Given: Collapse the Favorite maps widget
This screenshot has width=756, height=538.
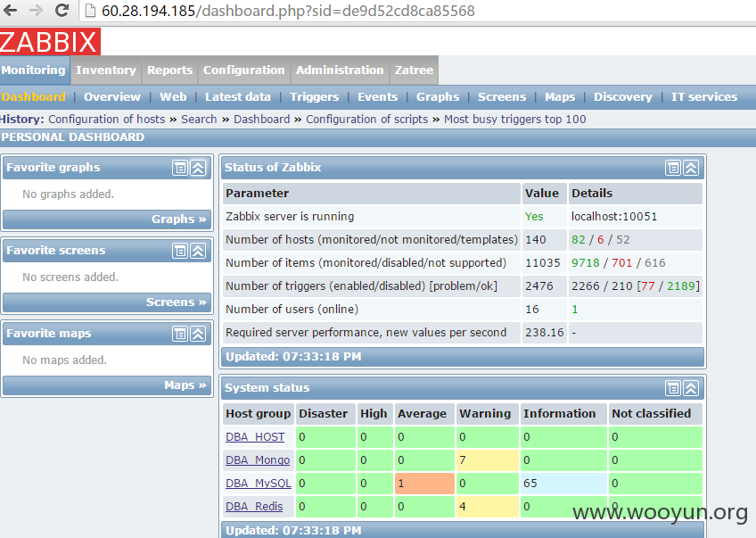Looking at the screenshot, I should tap(198, 334).
